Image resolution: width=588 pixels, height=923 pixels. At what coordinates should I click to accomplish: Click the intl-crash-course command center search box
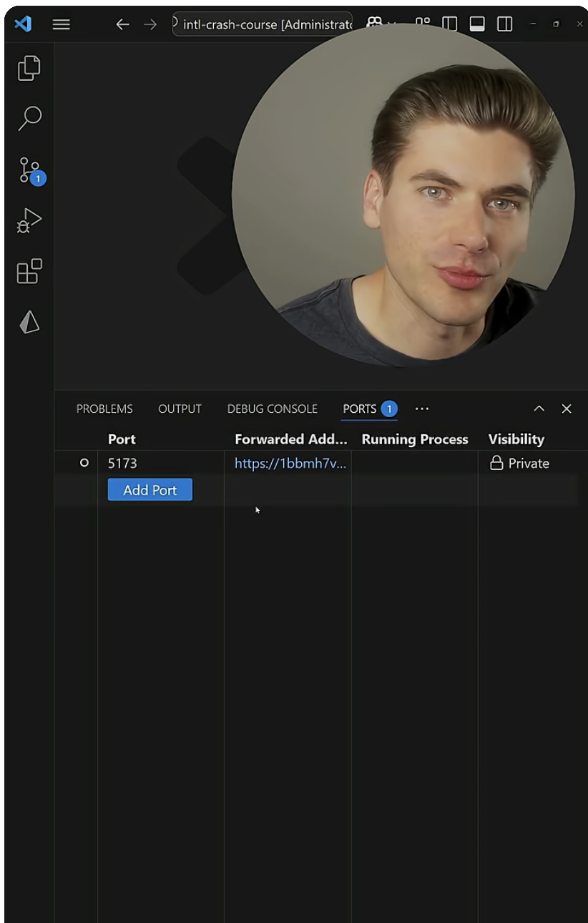pos(263,24)
